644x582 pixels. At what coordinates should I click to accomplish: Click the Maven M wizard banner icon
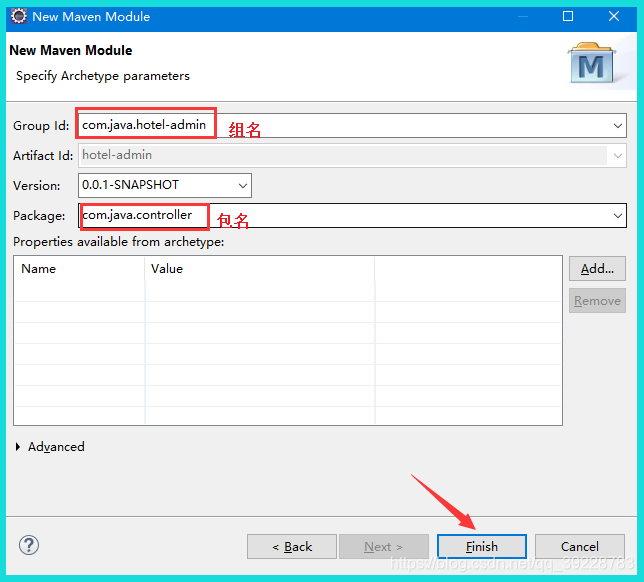(x=592, y=62)
